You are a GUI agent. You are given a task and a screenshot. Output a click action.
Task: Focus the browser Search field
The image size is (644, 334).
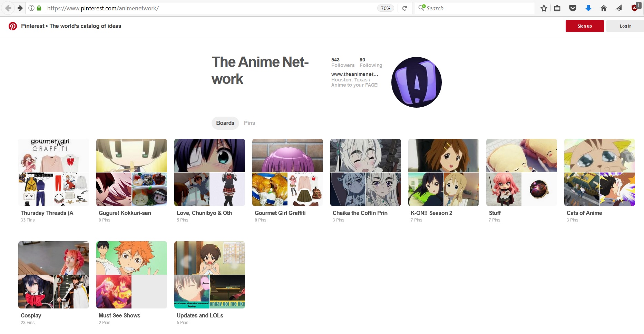pos(475,8)
